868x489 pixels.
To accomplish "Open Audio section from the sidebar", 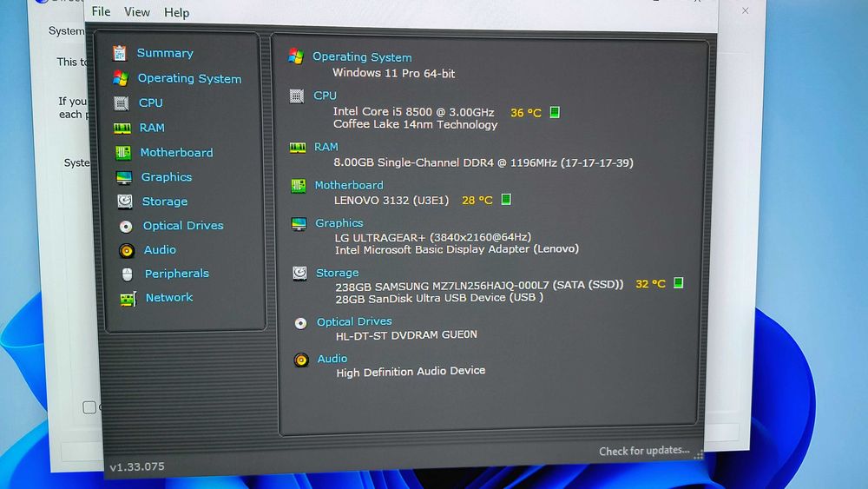I will click(160, 250).
